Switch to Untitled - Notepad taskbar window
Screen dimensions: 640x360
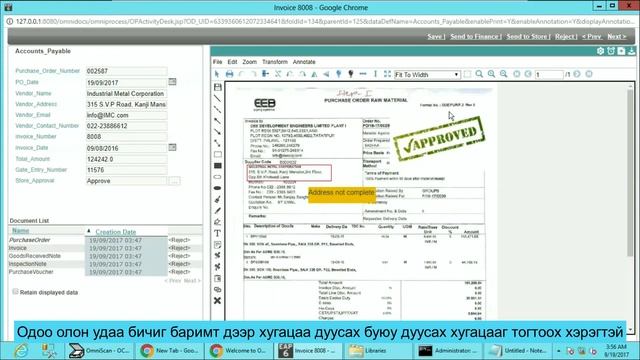click(518, 351)
